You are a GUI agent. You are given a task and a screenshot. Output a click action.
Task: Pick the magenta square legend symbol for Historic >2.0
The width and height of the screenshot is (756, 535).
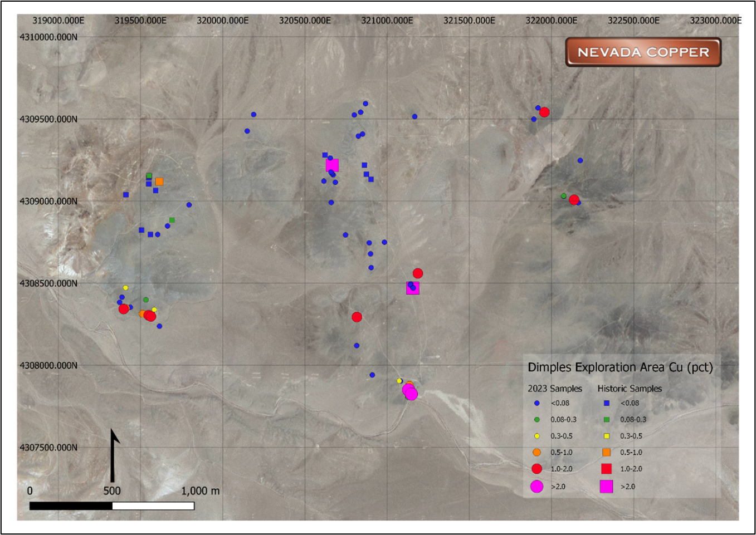[606, 487]
